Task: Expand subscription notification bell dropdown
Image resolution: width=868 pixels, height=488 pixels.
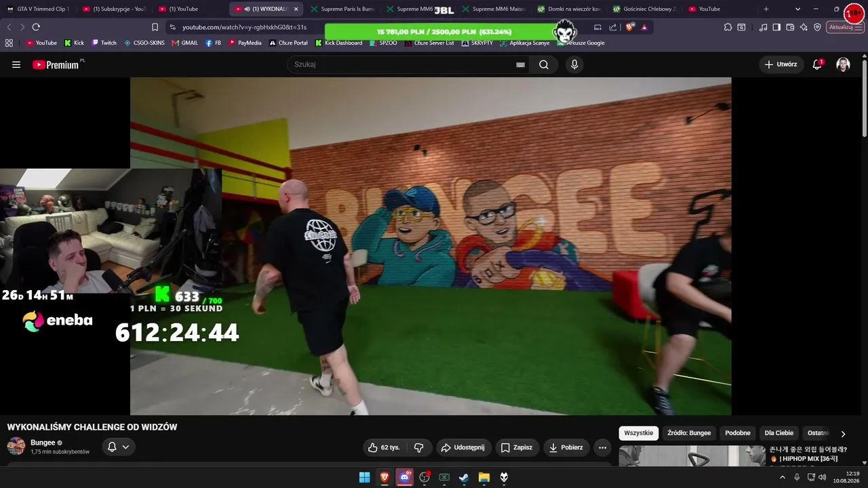Action: point(119,447)
